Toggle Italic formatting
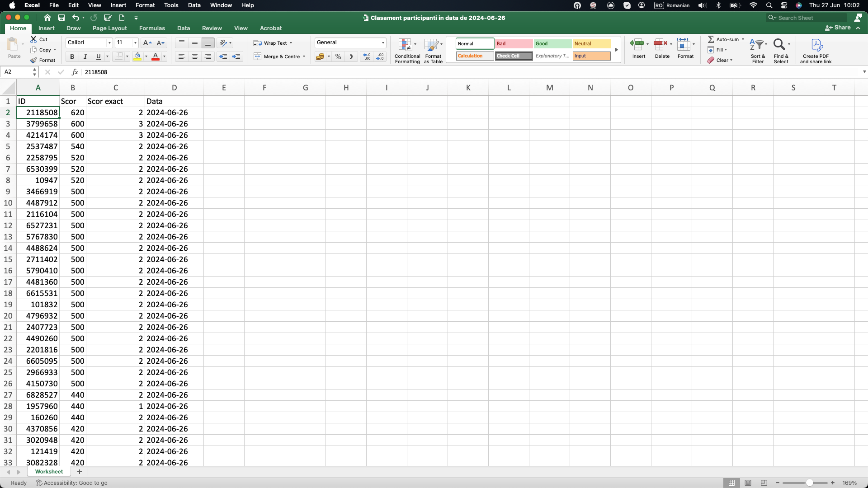Screen dimensions: 868x488 pyautogui.click(x=85, y=56)
